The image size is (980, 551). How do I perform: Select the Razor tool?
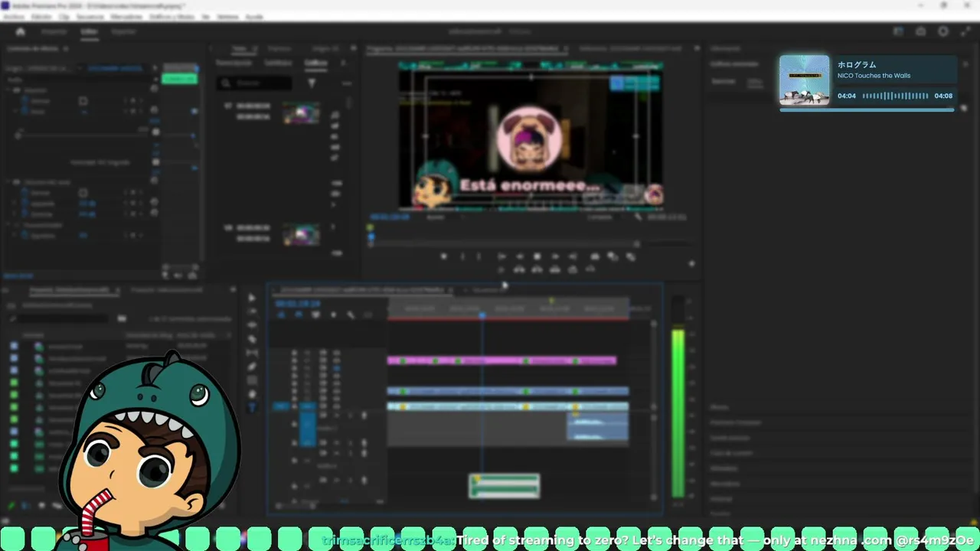252,339
